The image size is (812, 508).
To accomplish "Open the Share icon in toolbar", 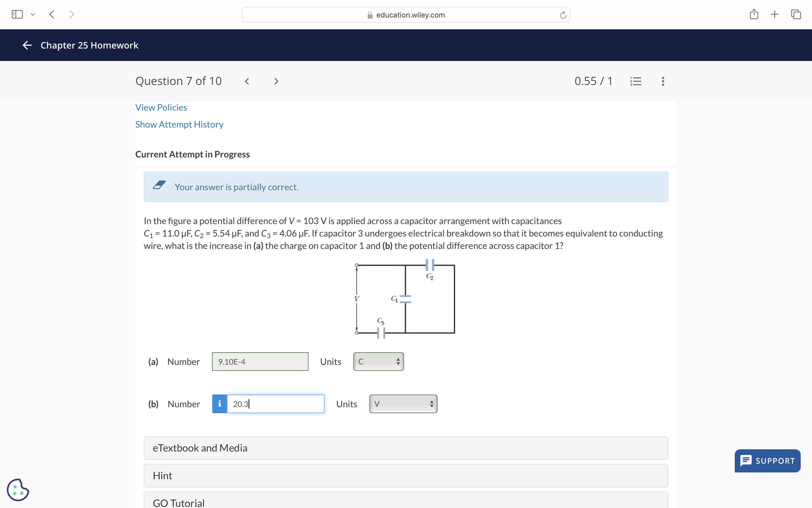I will point(754,14).
